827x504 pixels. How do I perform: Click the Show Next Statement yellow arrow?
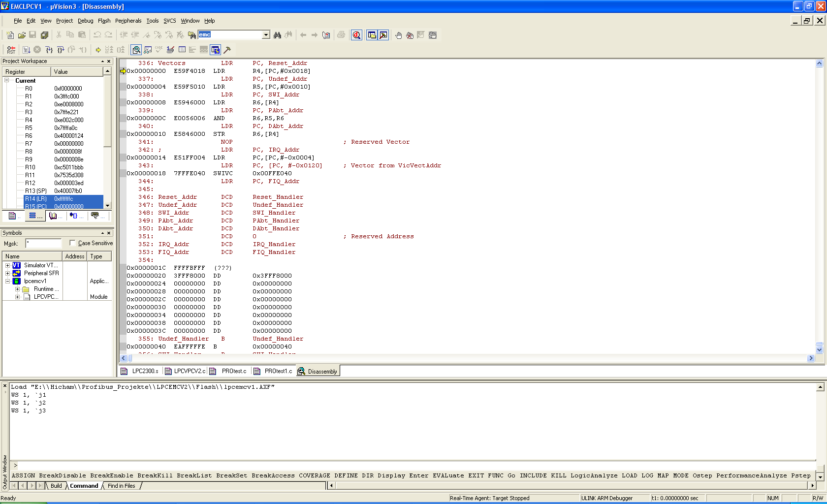click(98, 50)
